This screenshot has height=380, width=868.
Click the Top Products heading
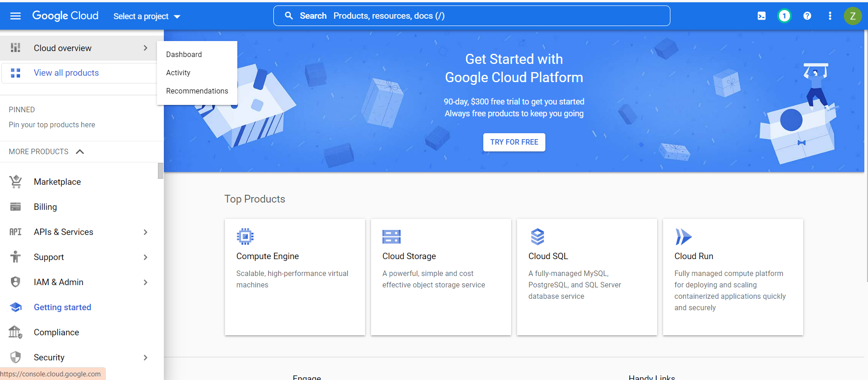pyautogui.click(x=255, y=199)
